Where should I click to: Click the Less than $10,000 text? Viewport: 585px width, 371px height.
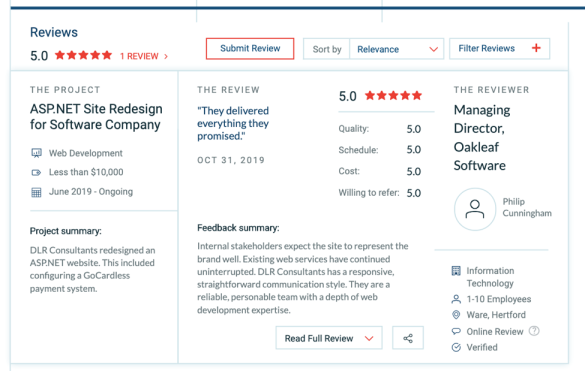click(x=86, y=172)
